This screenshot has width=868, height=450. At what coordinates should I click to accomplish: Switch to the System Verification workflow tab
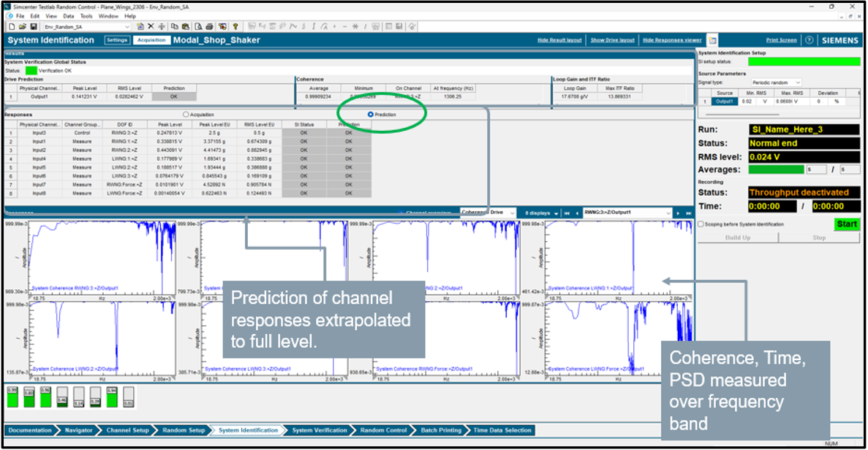click(x=318, y=430)
